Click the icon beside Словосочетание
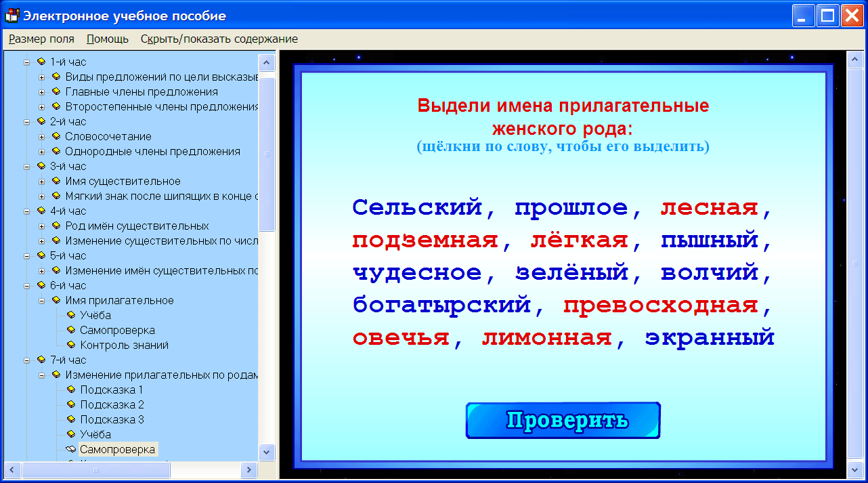Image resolution: width=868 pixels, height=483 pixels. 56,135
